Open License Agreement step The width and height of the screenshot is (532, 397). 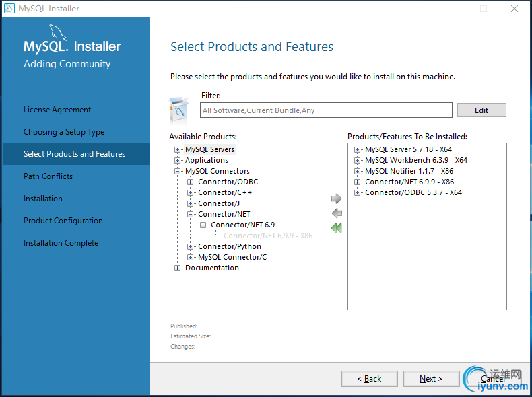pyautogui.click(x=57, y=110)
